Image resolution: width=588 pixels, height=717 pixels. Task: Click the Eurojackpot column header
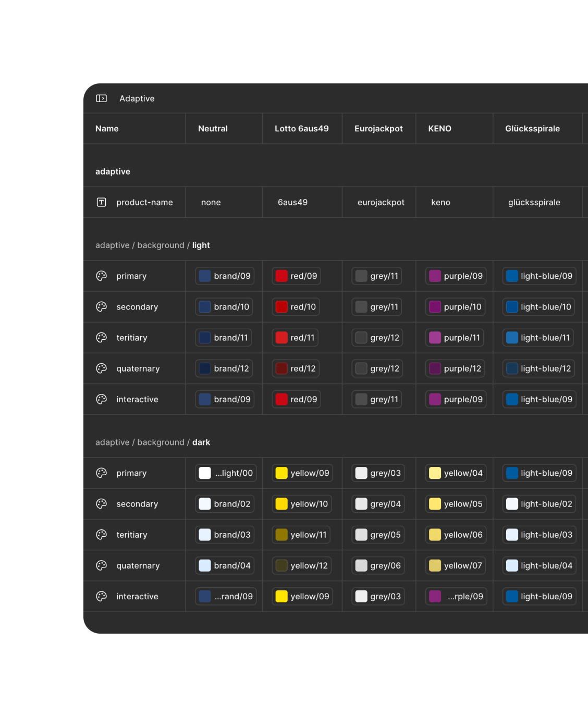coord(378,129)
